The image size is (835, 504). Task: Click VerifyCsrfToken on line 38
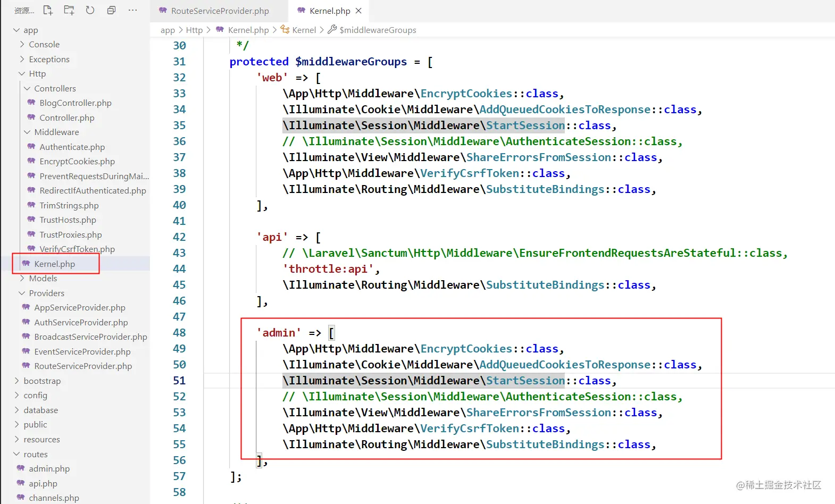[470, 173]
